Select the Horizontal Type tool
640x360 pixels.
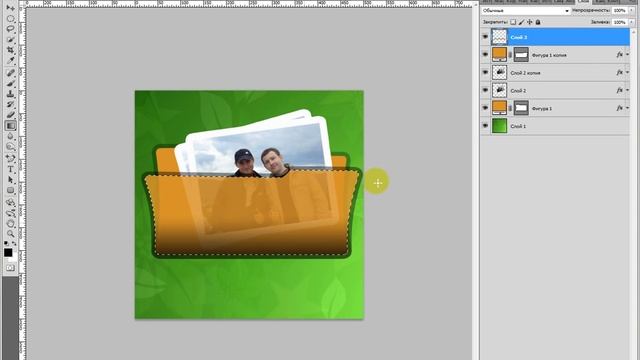pos(10,169)
